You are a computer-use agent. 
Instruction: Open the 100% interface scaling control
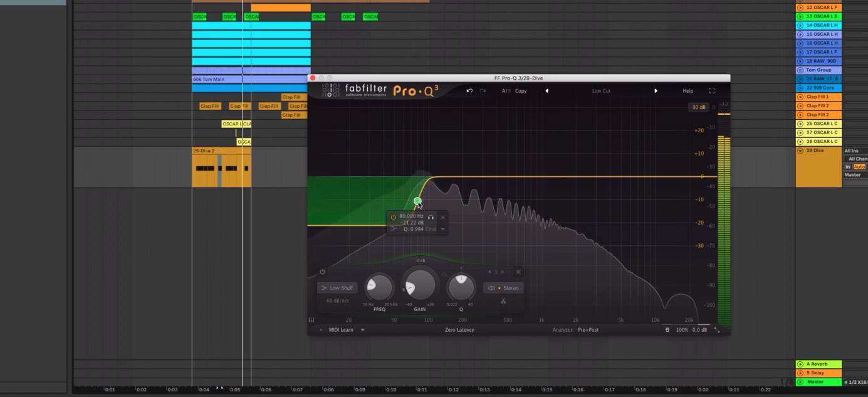(682, 330)
